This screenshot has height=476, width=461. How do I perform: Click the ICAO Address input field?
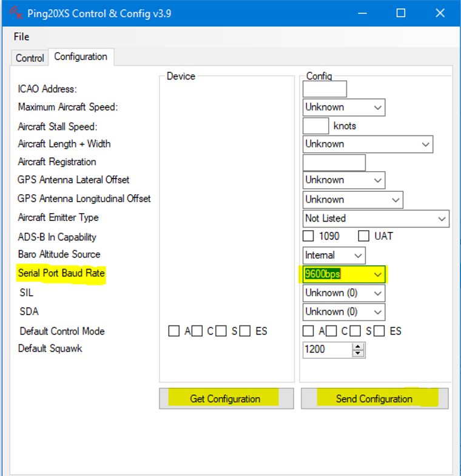[x=325, y=89]
